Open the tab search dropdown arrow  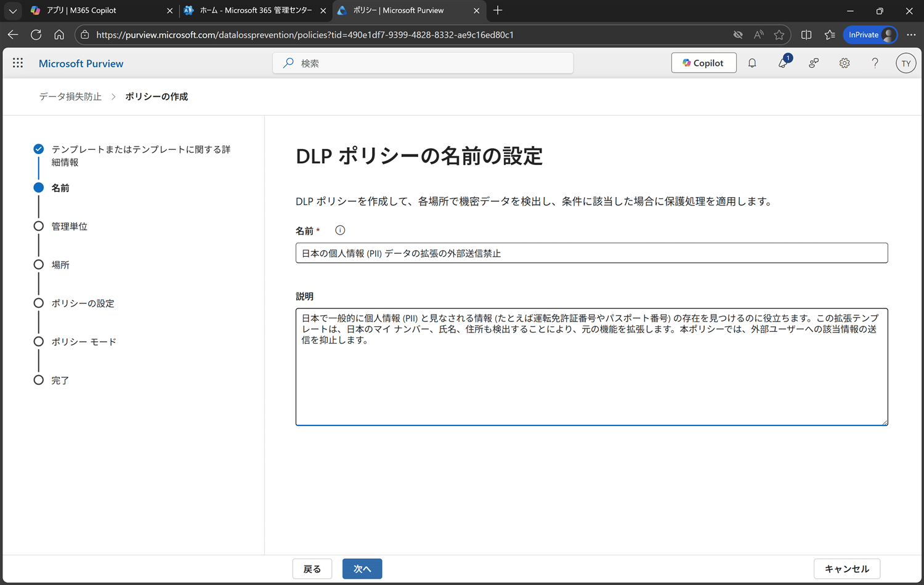click(x=12, y=10)
